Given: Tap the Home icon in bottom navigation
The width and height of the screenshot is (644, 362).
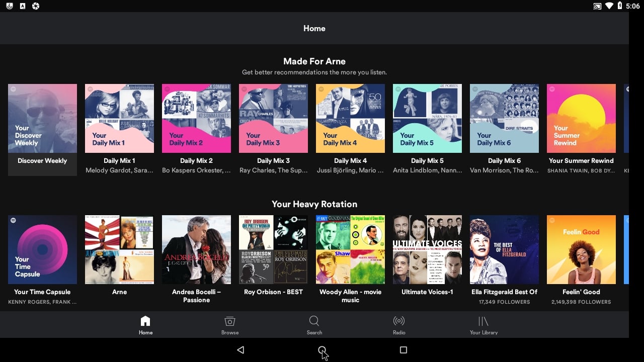Looking at the screenshot, I should click(x=145, y=321).
